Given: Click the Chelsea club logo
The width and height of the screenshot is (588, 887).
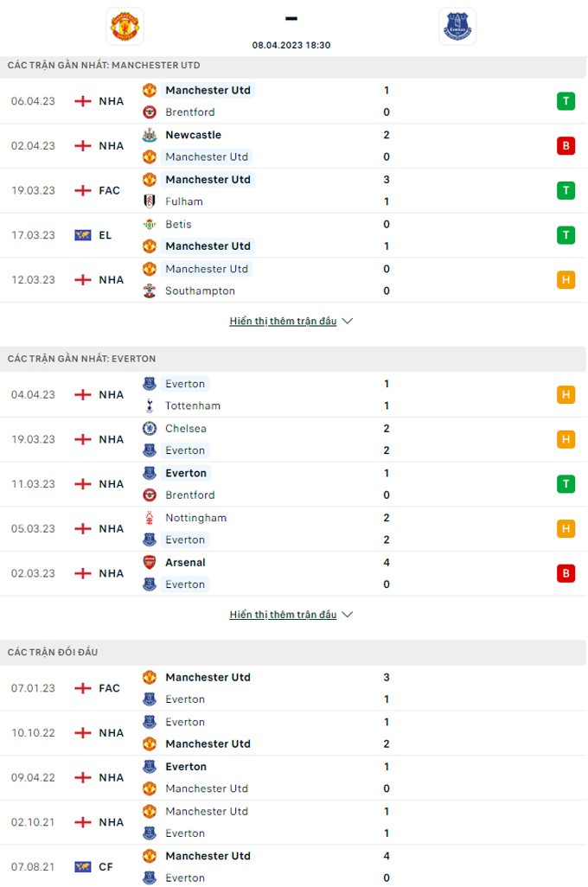Looking at the screenshot, I should 150,429.
